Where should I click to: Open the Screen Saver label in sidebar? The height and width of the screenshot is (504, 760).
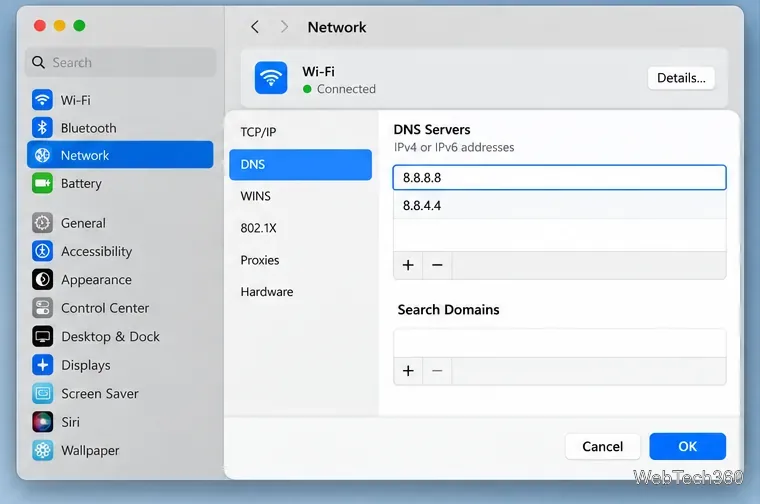(x=100, y=394)
